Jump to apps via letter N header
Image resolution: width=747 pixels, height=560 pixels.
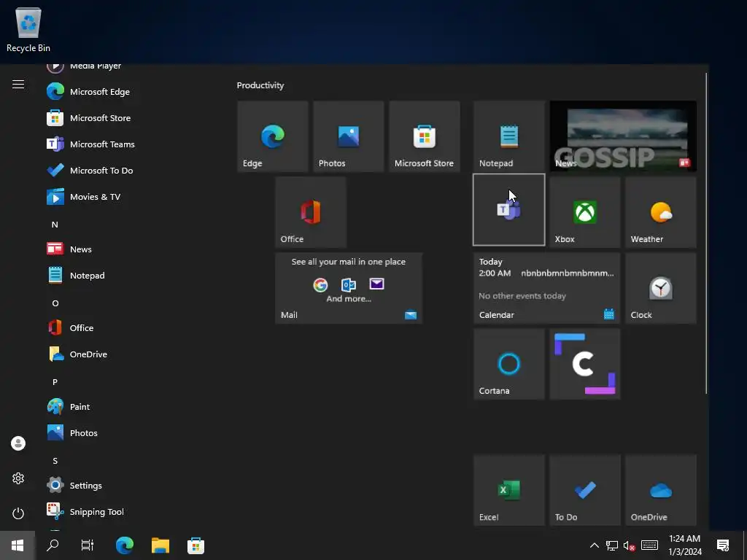click(55, 225)
